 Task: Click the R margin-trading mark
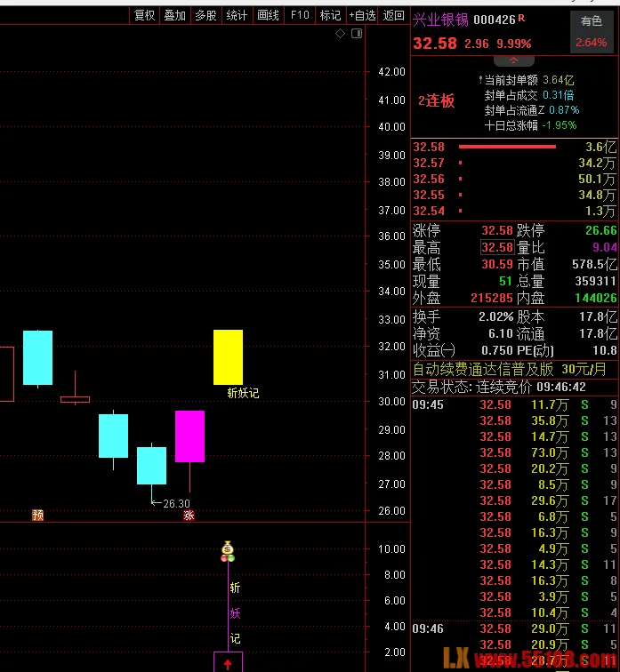coord(521,18)
